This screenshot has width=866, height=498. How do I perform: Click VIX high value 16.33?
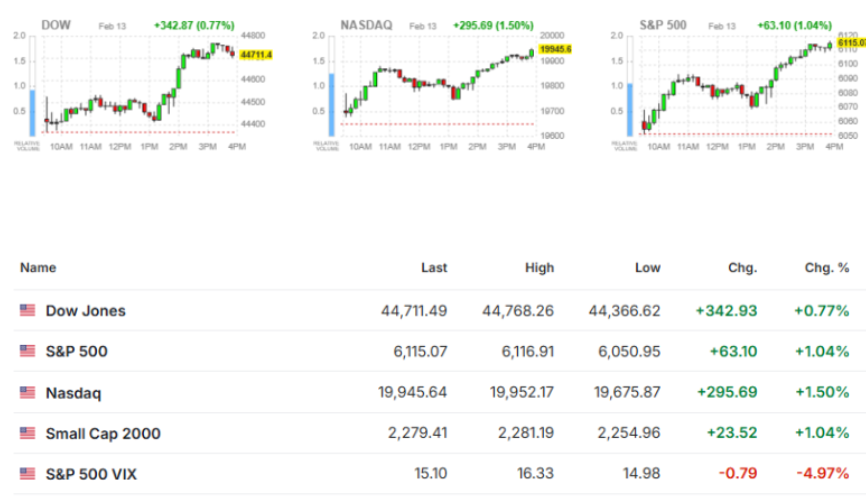tap(535, 474)
